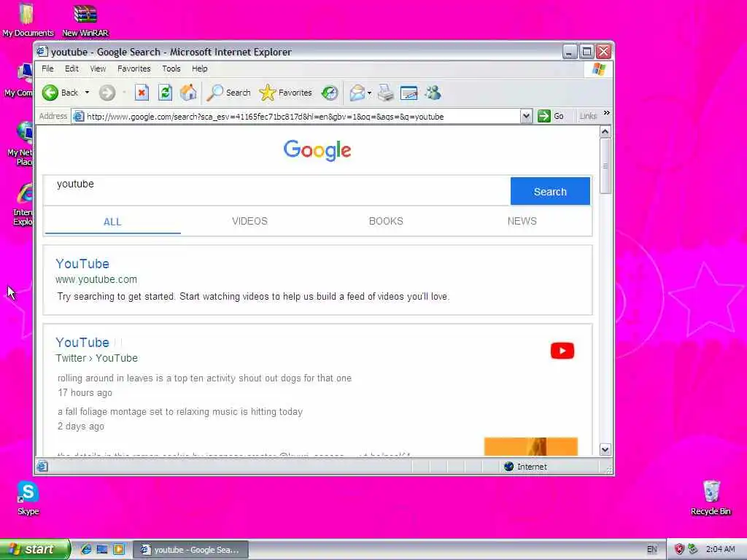Click the Refresh page icon
Image resolution: width=747 pixels, height=560 pixels.
point(165,93)
